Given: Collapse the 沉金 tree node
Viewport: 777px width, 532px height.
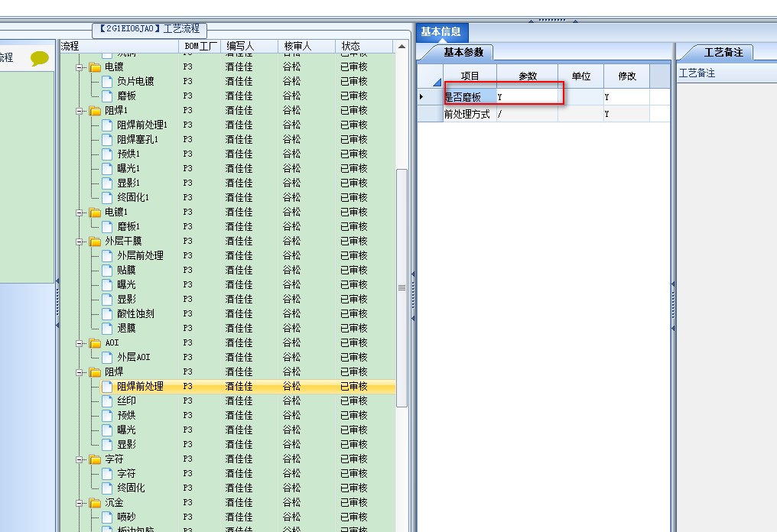Looking at the screenshot, I should [80, 503].
